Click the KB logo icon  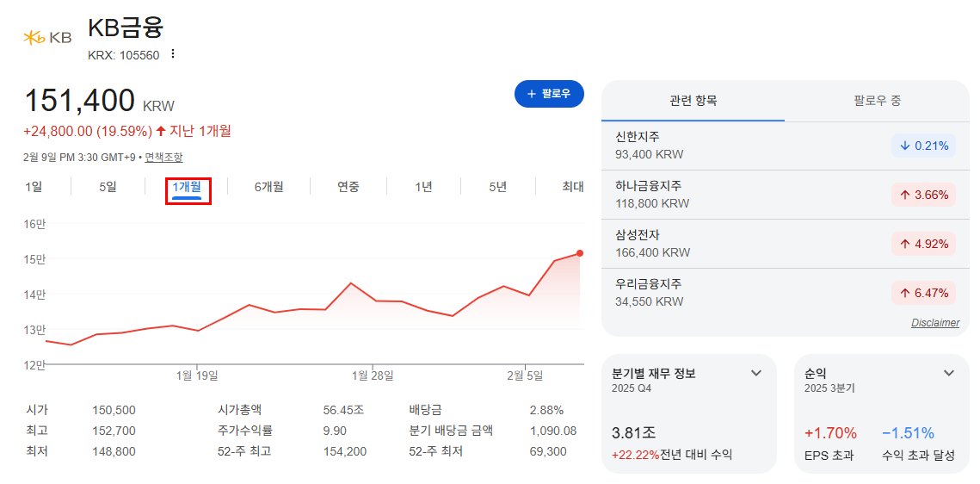pyautogui.click(x=47, y=38)
